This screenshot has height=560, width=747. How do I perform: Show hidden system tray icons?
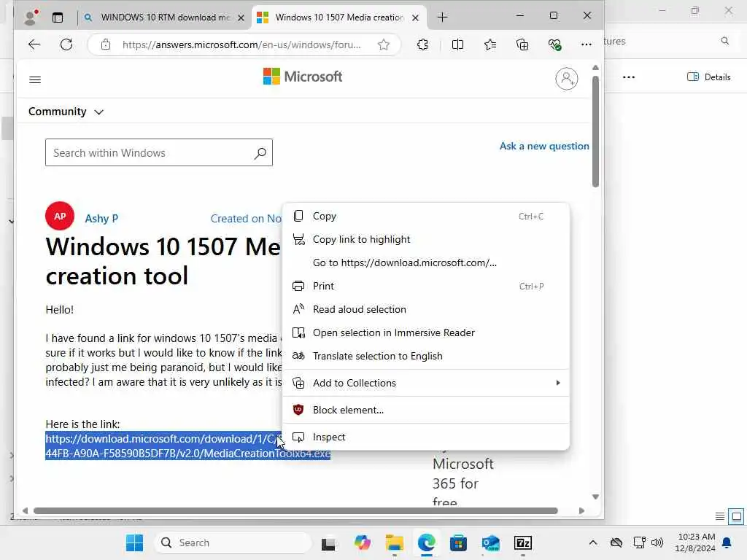click(592, 542)
